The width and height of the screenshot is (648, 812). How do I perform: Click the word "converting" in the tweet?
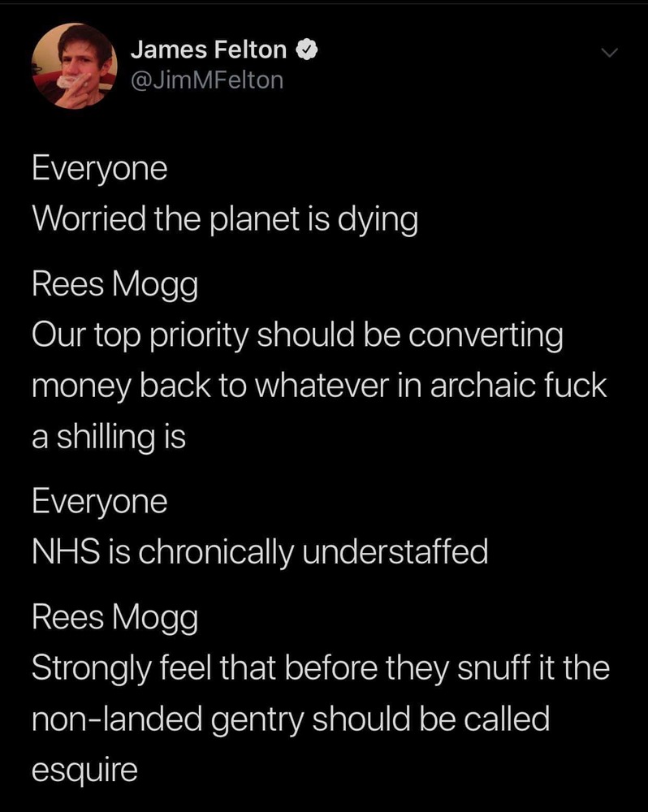tap(493, 337)
